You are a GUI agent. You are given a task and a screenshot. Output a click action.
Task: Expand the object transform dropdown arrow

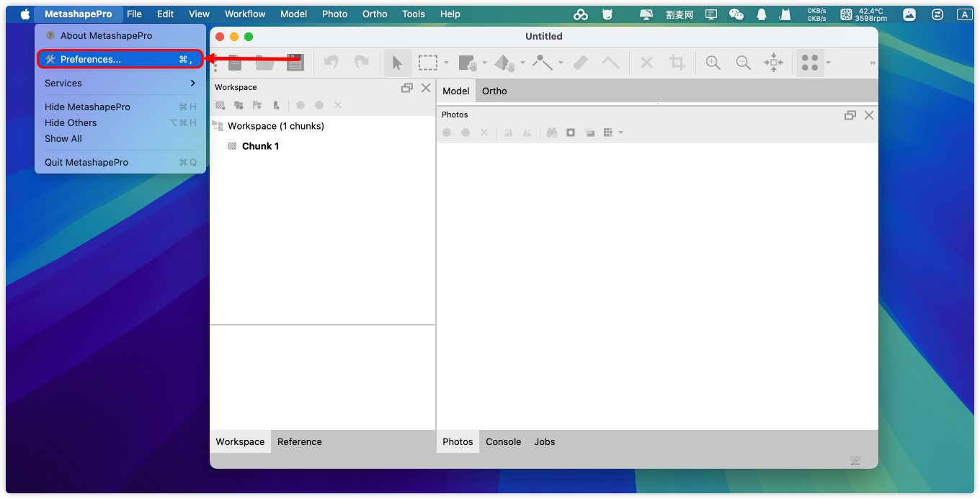pyautogui.click(x=523, y=63)
